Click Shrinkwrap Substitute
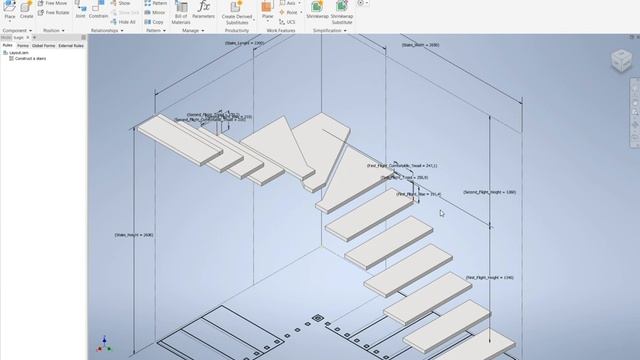This screenshot has width=640, height=360. click(342, 12)
